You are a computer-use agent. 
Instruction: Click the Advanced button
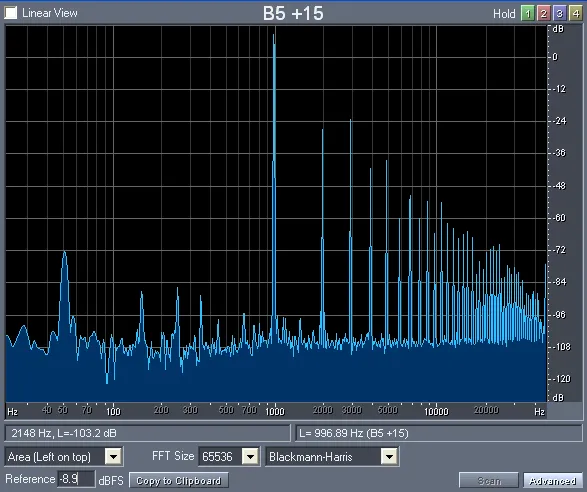click(x=553, y=480)
